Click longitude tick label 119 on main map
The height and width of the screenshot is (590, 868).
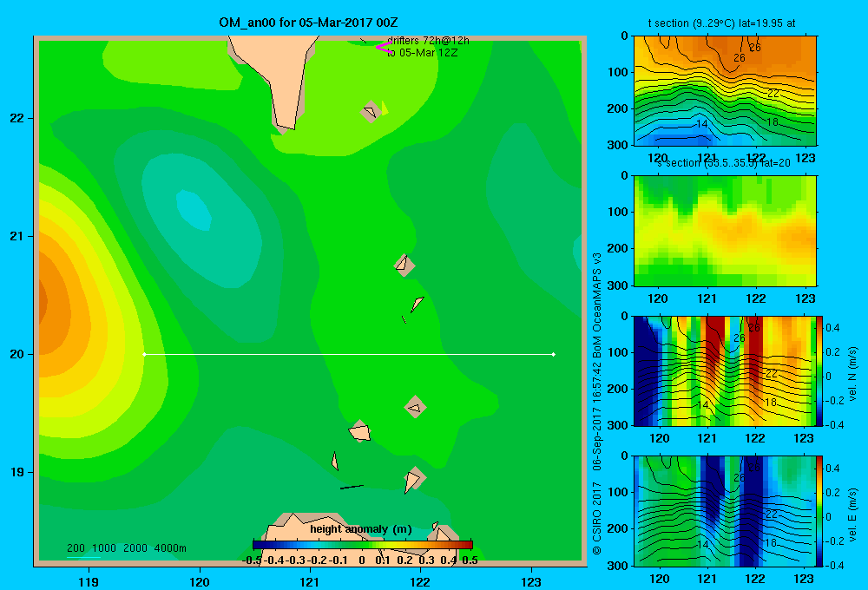coord(89,581)
